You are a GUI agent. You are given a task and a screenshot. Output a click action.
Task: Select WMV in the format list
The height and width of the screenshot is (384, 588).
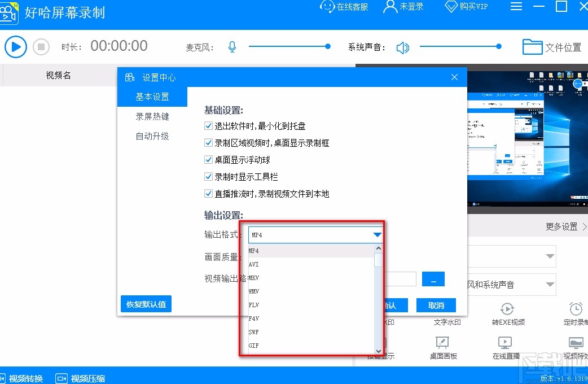311,291
